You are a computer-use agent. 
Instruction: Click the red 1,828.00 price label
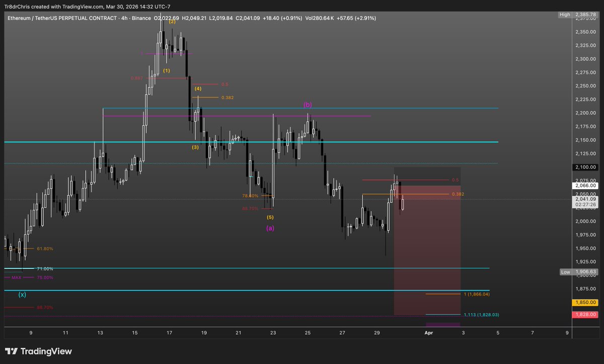click(585, 314)
